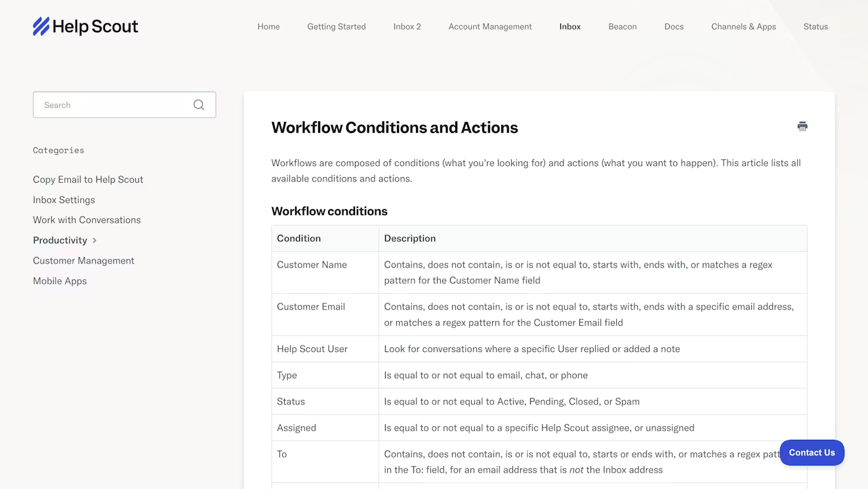Click the search magnifier icon
This screenshot has width=868, height=489.
199,105
